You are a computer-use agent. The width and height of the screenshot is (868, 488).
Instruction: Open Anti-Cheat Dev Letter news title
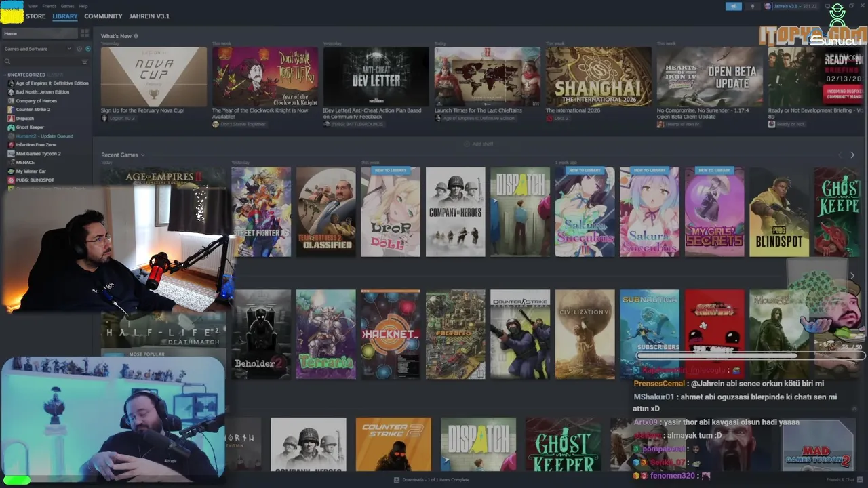pos(372,114)
